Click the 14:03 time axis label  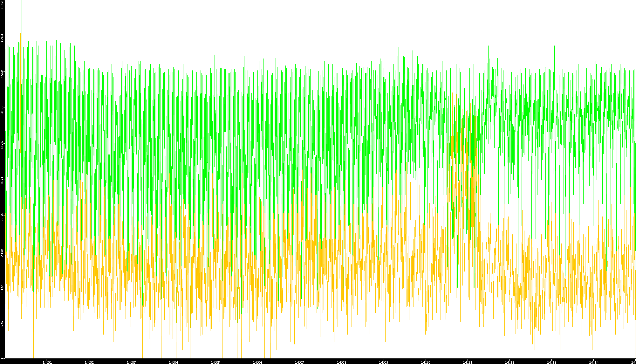tap(131, 362)
